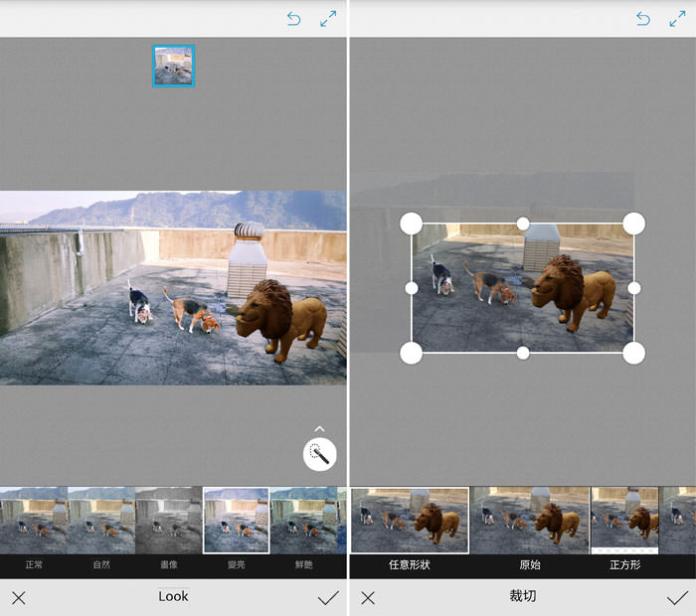This screenshot has width=696, height=616.
Task: Select the grayscale 畫像 filter thumbnail
Action: click(x=169, y=521)
